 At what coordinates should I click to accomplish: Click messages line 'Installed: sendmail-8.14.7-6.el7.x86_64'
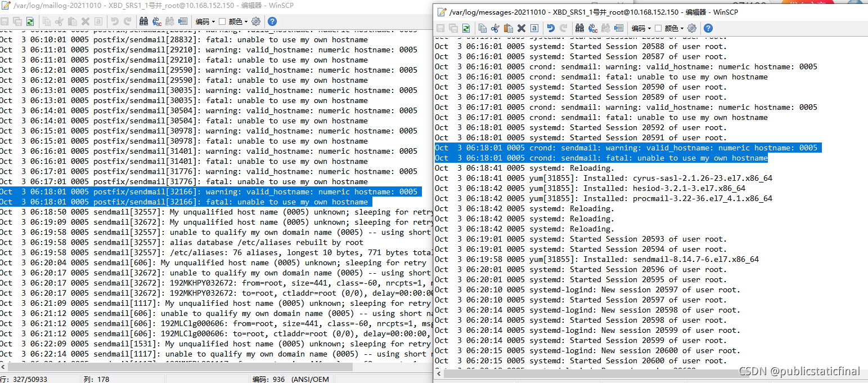[597, 259]
